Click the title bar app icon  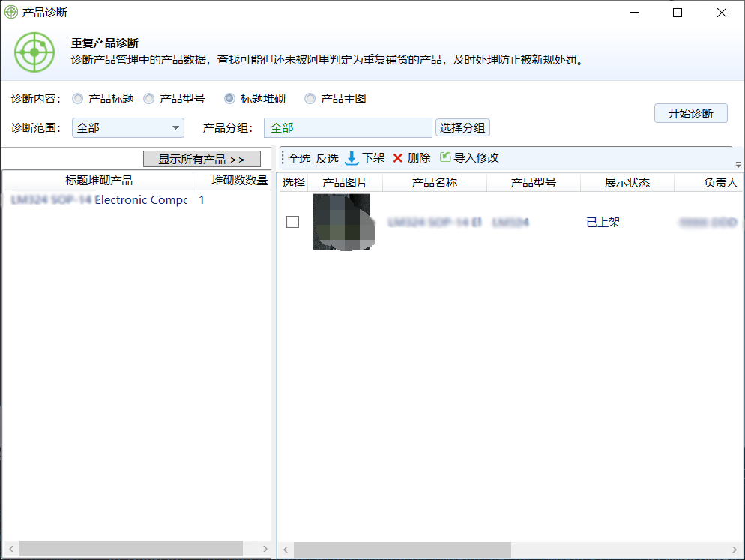(x=11, y=12)
